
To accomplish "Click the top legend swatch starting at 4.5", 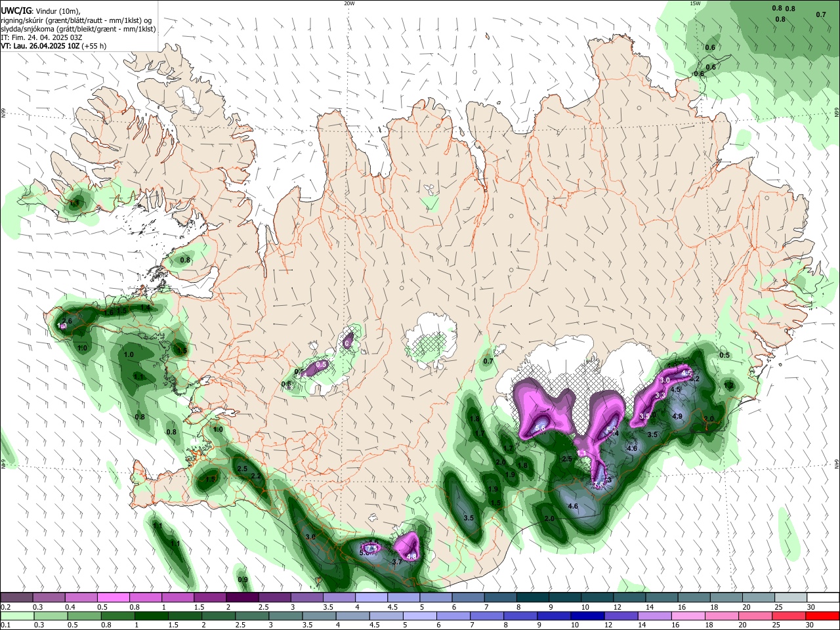I will [x=404, y=598].
